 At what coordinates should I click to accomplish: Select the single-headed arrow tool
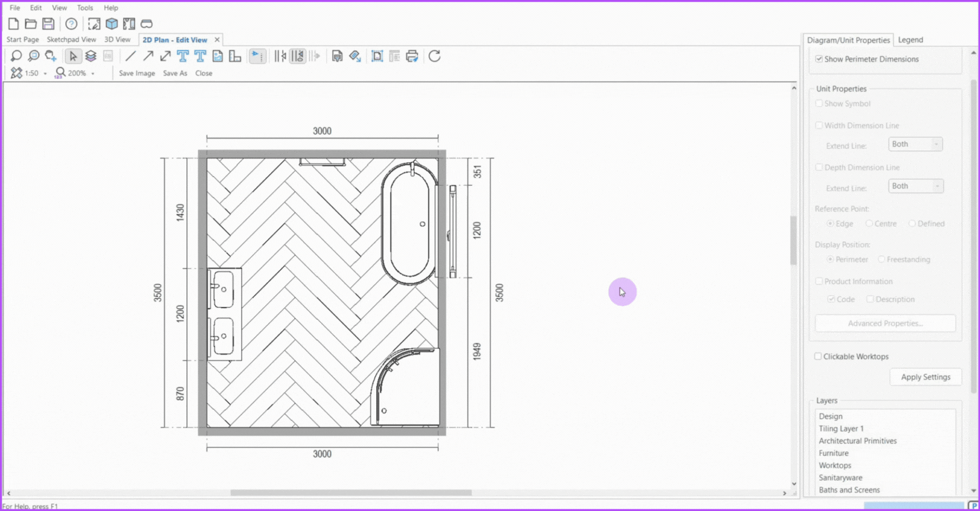148,56
